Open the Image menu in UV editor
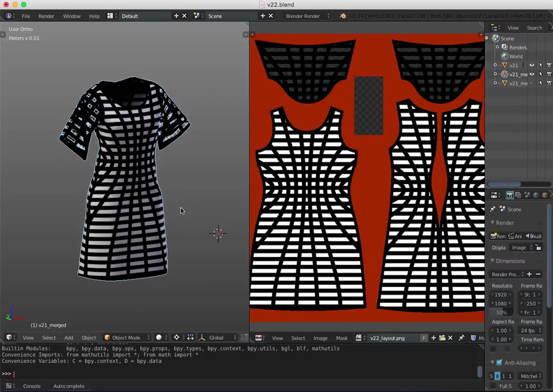The image size is (553, 392). click(x=320, y=338)
